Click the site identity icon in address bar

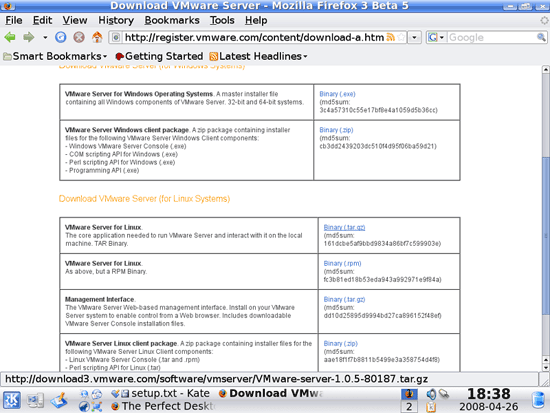pos(116,37)
